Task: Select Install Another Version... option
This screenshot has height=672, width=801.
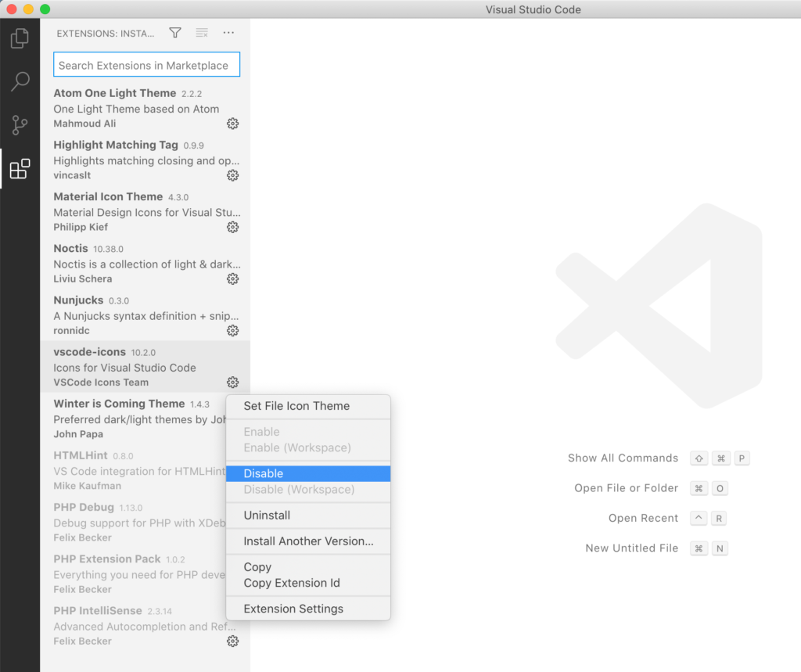Action: [308, 541]
